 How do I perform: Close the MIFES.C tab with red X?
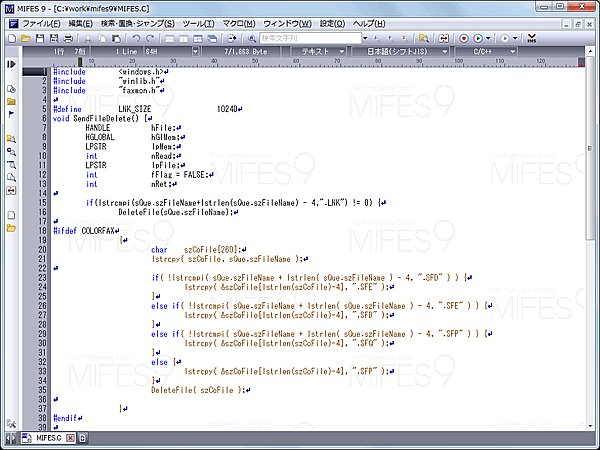72,438
